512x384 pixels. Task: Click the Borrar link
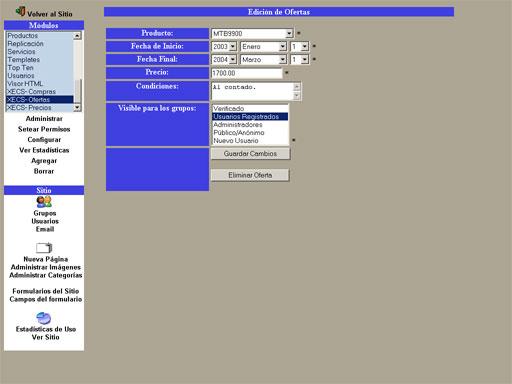pos(44,171)
